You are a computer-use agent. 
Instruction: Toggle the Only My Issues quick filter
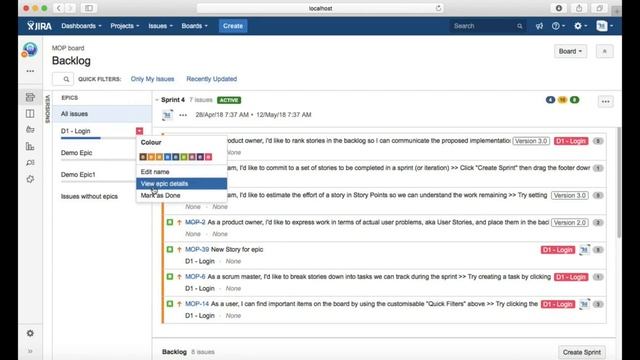tap(152, 79)
